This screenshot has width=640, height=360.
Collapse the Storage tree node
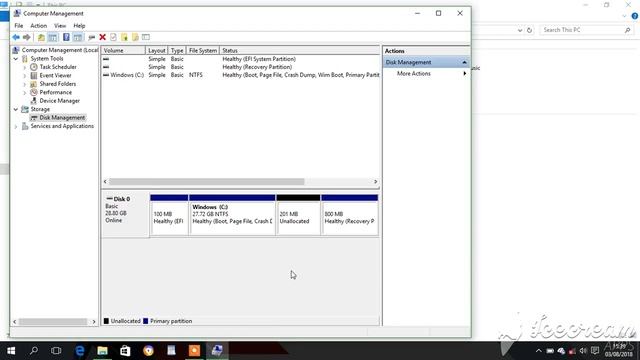[16, 109]
